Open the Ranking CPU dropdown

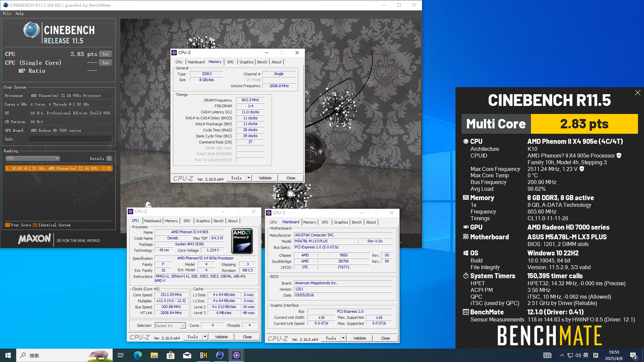point(33,158)
